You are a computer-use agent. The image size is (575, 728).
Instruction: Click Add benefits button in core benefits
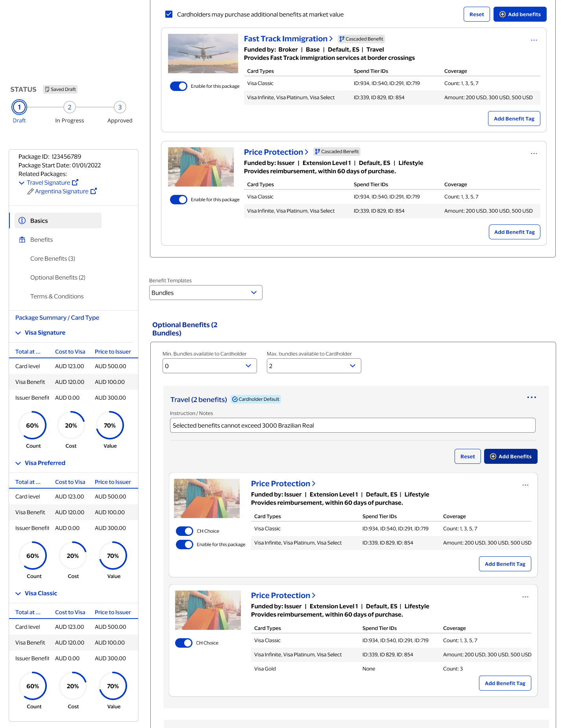tap(520, 14)
